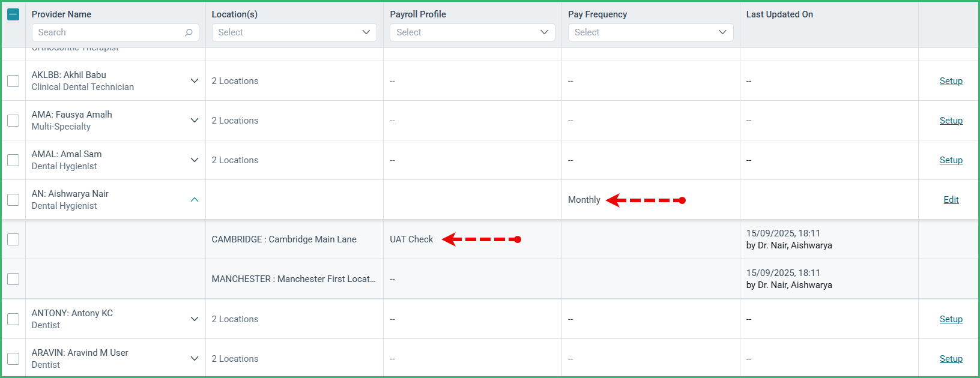Check the box for AKLBB: Akhil Babu
The height and width of the screenshot is (378, 980).
(x=13, y=81)
